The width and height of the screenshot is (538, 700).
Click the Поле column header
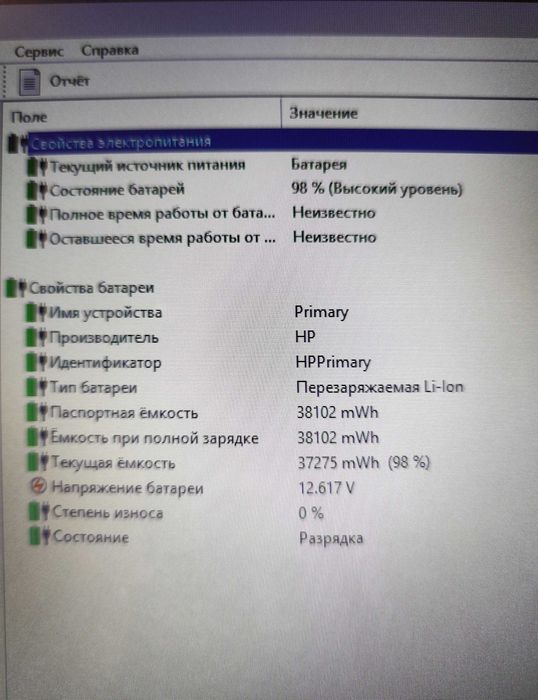pos(29,117)
